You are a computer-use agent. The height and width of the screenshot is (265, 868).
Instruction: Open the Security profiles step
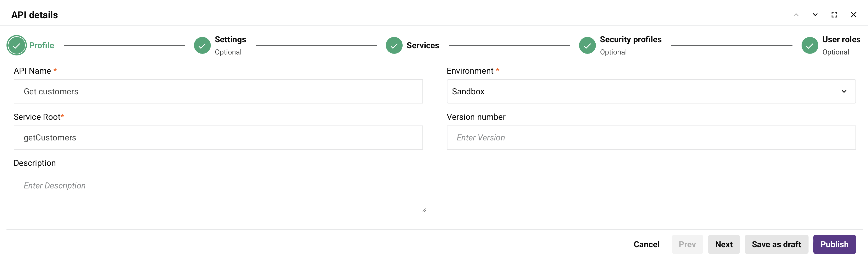[x=630, y=40]
